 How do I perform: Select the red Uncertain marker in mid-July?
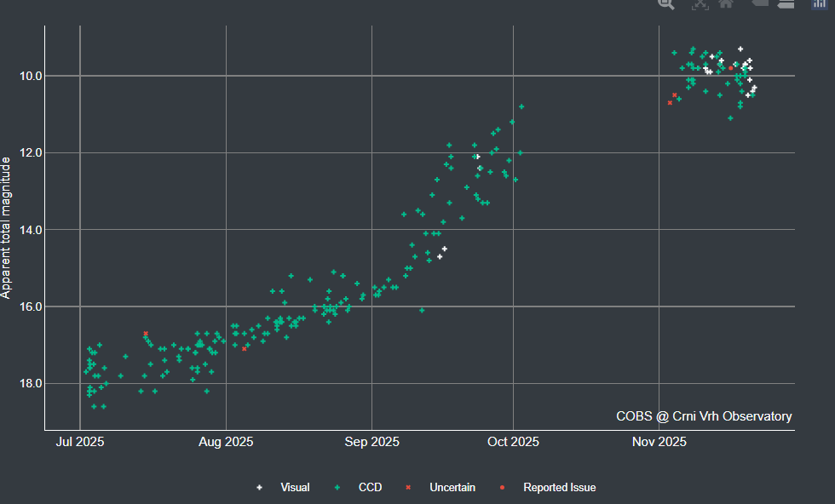pyautogui.click(x=146, y=333)
